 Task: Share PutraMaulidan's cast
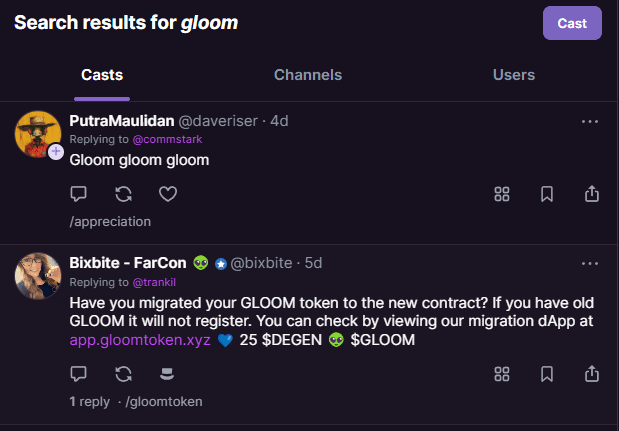point(592,194)
